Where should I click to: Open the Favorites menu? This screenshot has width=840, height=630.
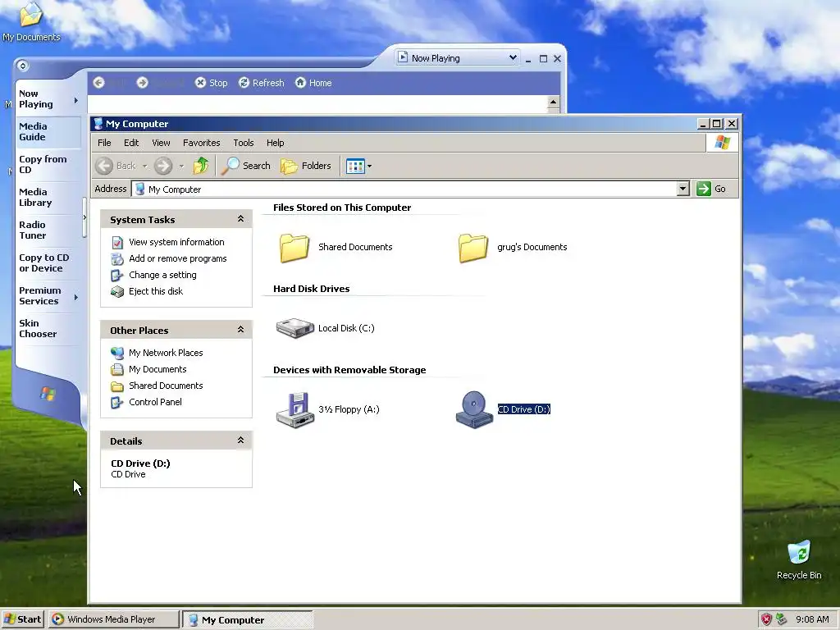click(202, 143)
